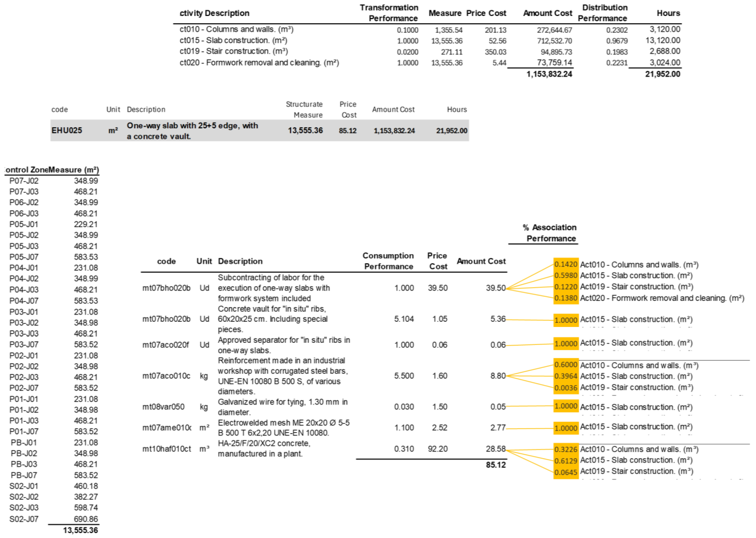Click the Structurate Measure column header
Image resolution: width=756 pixels, height=538 pixels.
(304, 110)
